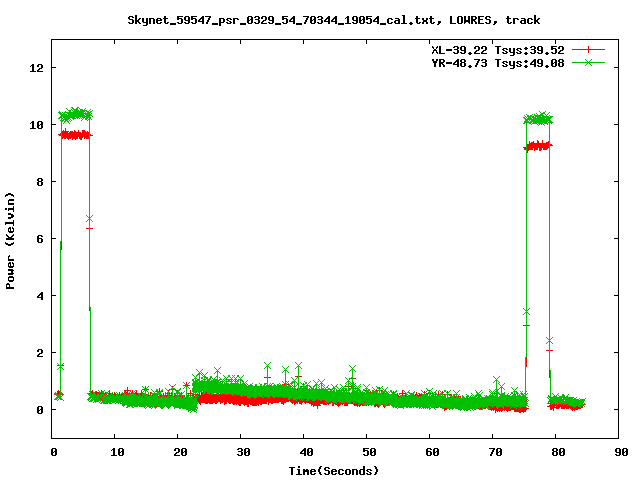The height and width of the screenshot is (480, 640).
Task: Select legend entry XL-39.22 Tsys:39.52
Action: coord(498,50)
